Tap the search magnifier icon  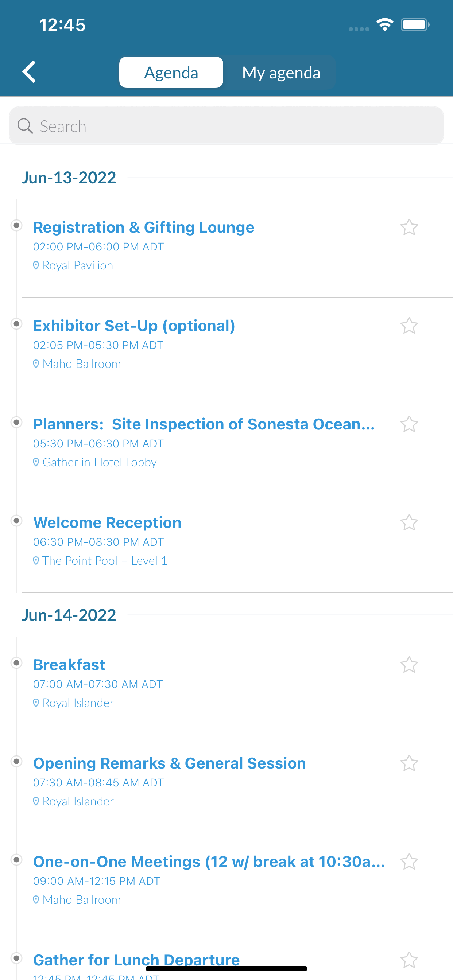(25, 126)
